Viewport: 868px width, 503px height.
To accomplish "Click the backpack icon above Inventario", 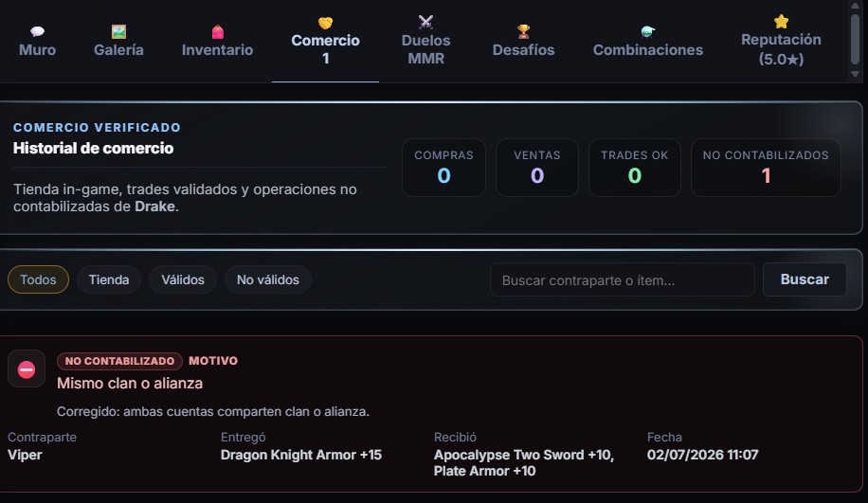I will 218,31.
